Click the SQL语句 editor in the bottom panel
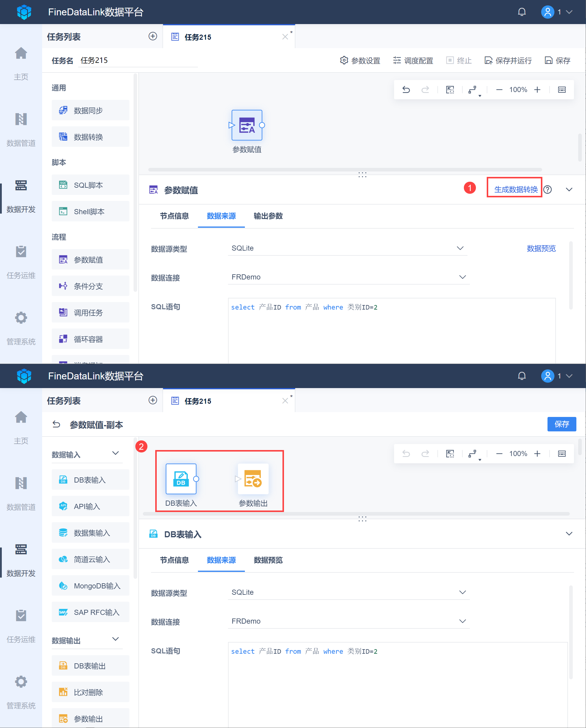This screenshot has width=586, height=728. 398,685
